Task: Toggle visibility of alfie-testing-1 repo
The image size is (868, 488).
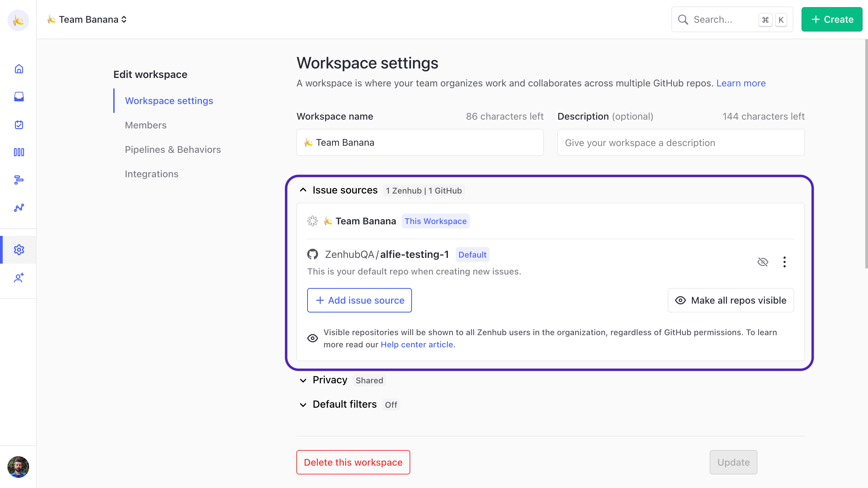Action: 763,262
